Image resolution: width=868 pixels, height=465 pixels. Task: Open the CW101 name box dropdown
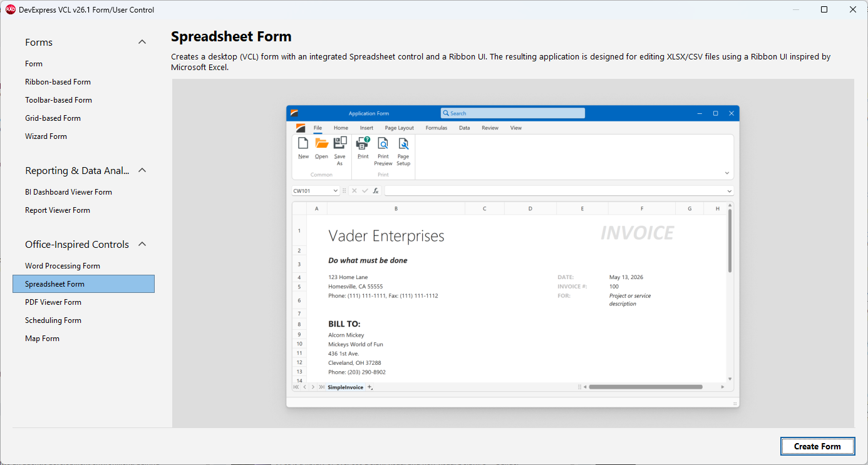[336, 191]
